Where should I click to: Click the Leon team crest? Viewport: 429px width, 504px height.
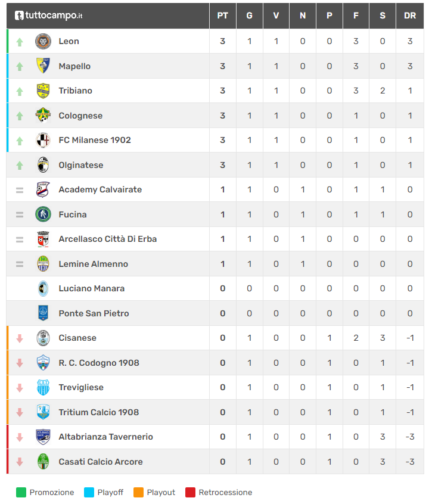click(x=43, y=41)
